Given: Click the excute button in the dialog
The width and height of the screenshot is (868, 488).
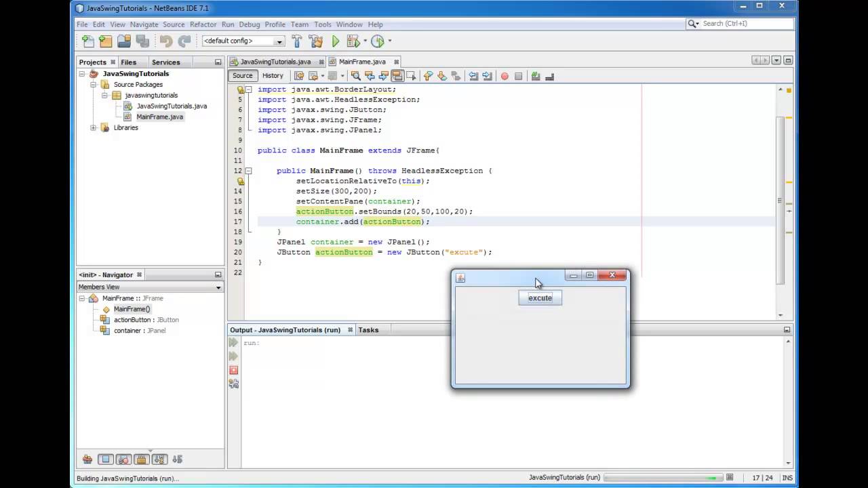Looking at the screenshot, I should click(540, 298).
